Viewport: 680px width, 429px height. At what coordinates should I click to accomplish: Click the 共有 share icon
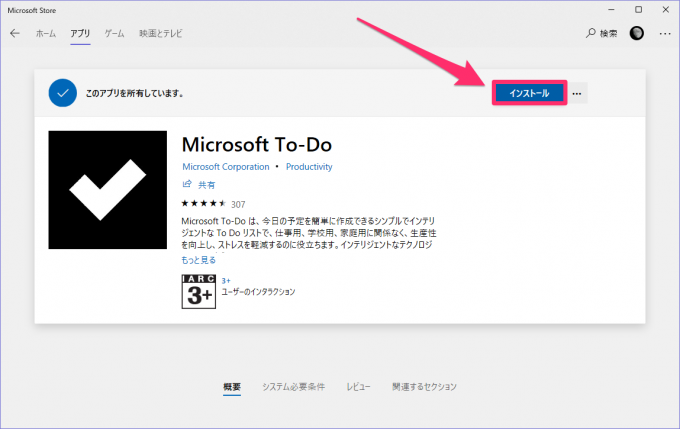point(187,184)
